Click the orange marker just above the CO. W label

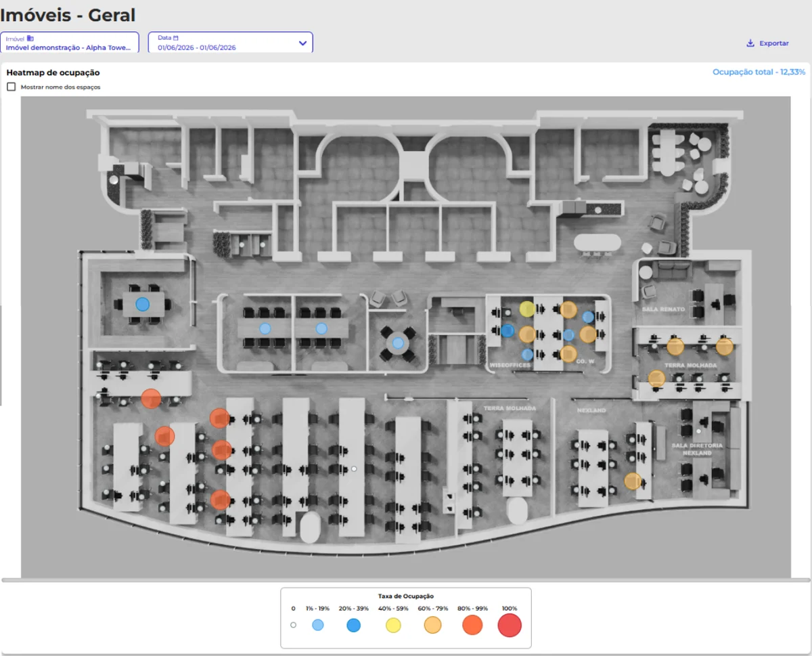tap(568, 353)
